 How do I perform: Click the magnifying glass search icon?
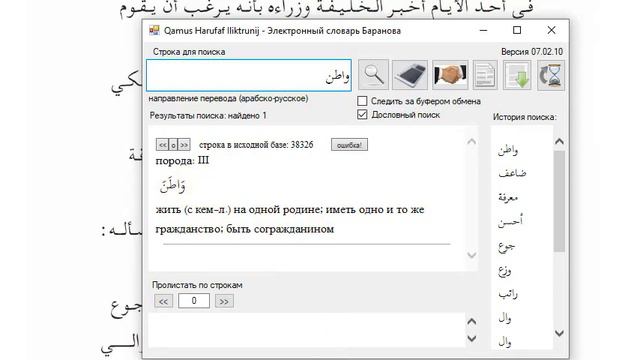pyautogui.click(x=373, y=75)
